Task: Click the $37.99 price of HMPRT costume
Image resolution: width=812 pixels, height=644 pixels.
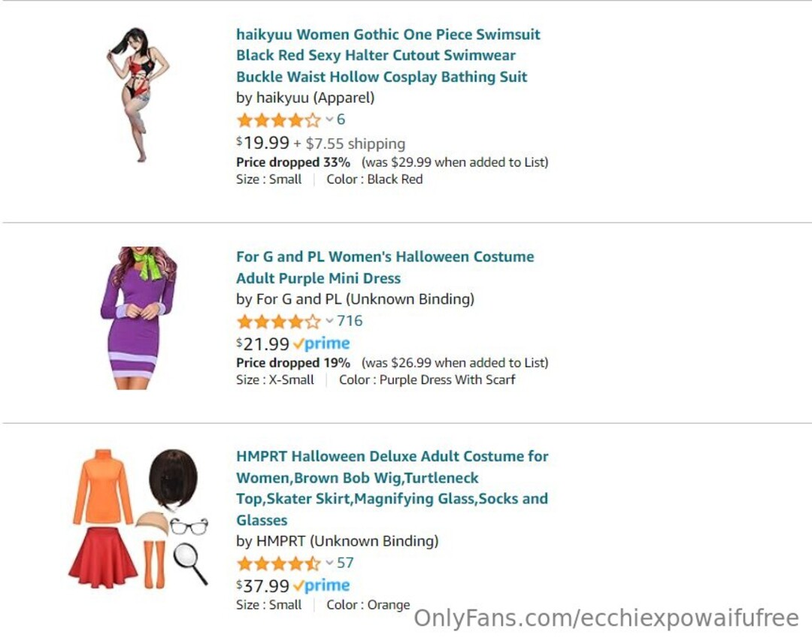Action: (263, 586)
